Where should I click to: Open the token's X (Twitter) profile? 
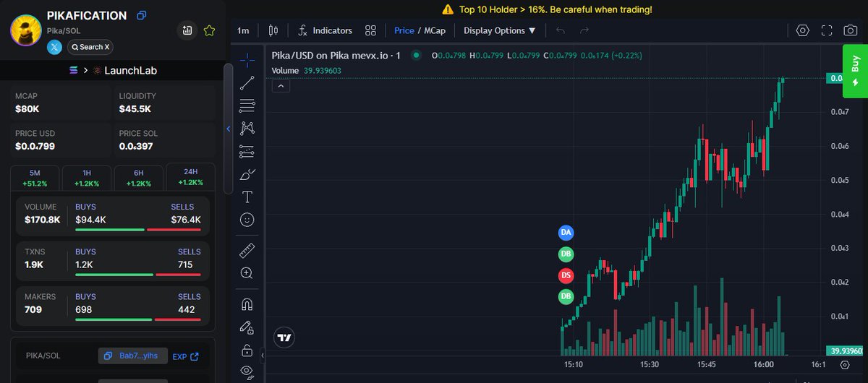point(55,47)
